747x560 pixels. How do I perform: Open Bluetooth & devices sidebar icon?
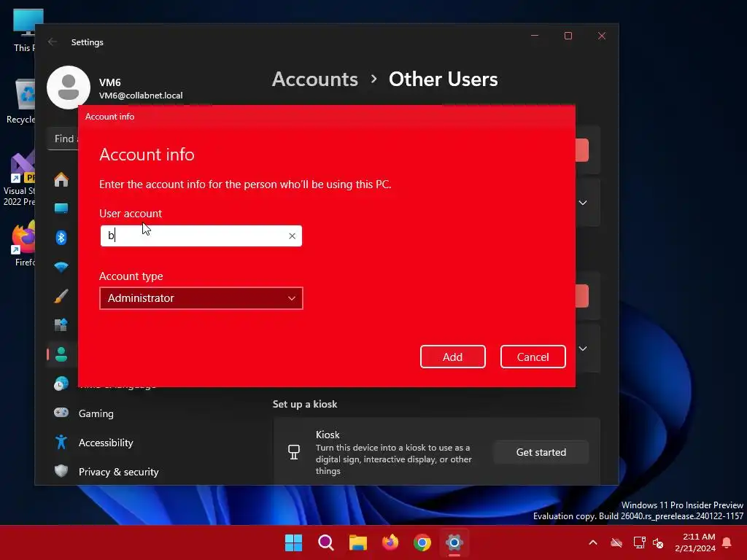[x=61, y=237]
